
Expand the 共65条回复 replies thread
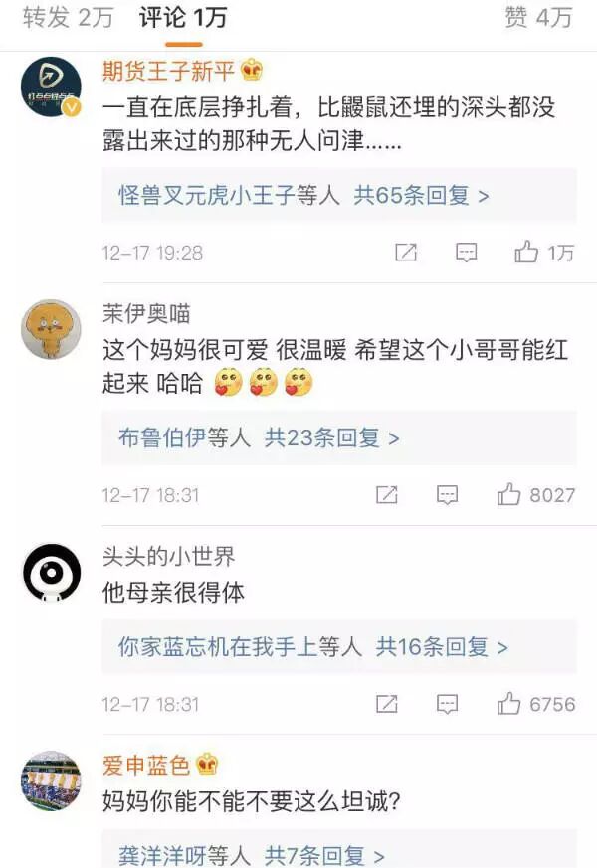coord(421,195)
